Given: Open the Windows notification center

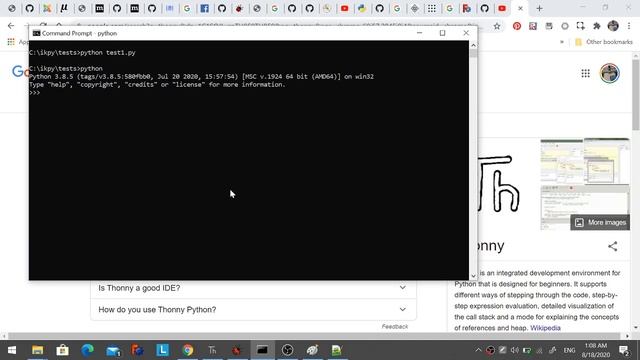Looking at the screenshot, I should pyautogui.click(x=624, y=350).
